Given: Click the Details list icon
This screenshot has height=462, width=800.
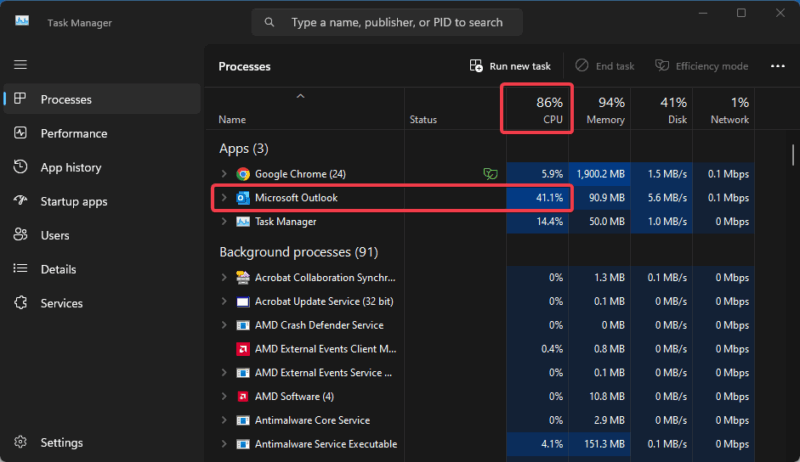Looking at the screenshot, I should tap(20, 269).
